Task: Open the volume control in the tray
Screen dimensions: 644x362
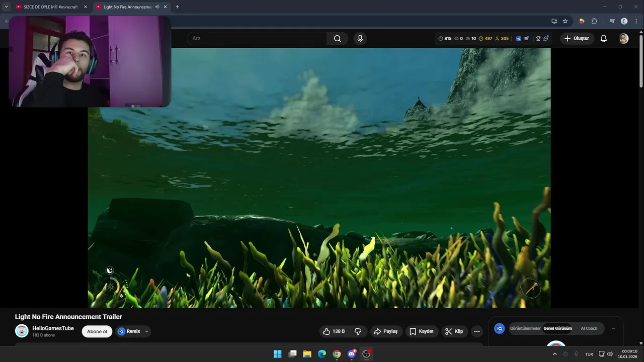Action: [610, 354]
